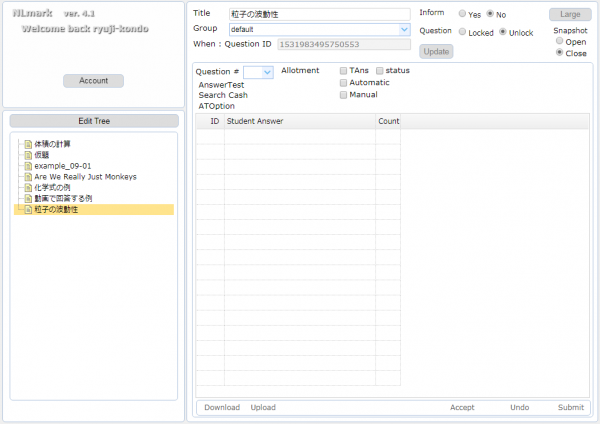Click the Submit link at bottom
This screenshot has height=424, width=600.
click(570, 408)
